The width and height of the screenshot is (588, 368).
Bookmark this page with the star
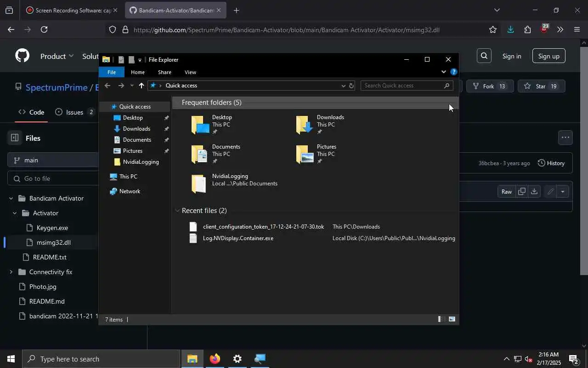(x=493, y=29)
